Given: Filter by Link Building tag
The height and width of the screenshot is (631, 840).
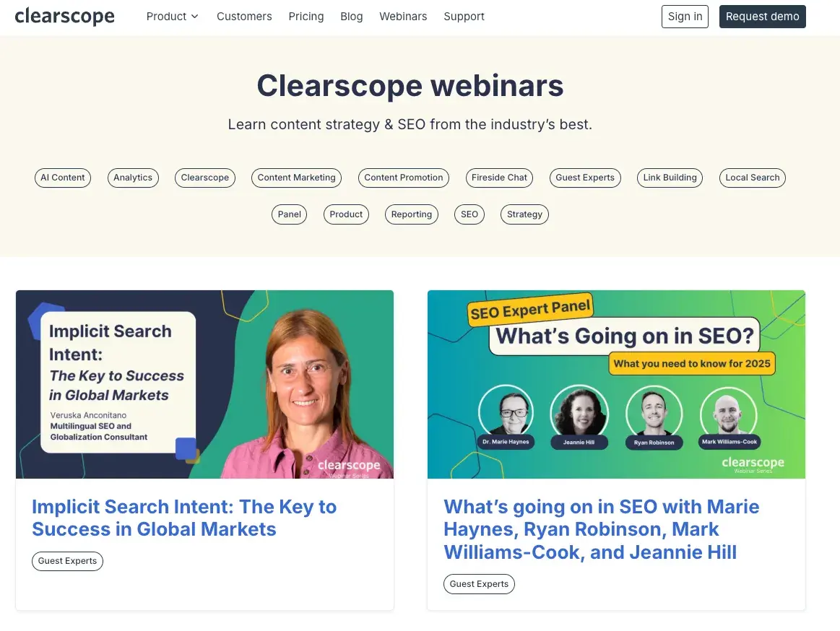Looking at the screenshot, I should point(670,178).
